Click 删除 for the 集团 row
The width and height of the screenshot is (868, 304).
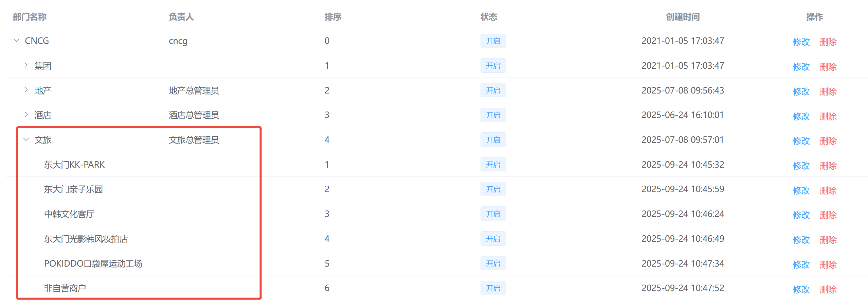coord(828,67)
